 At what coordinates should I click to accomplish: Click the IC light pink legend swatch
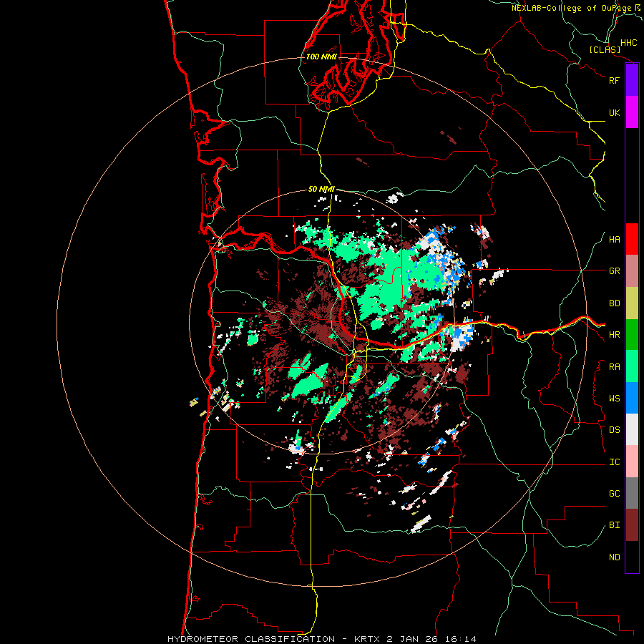click(632, 462)
